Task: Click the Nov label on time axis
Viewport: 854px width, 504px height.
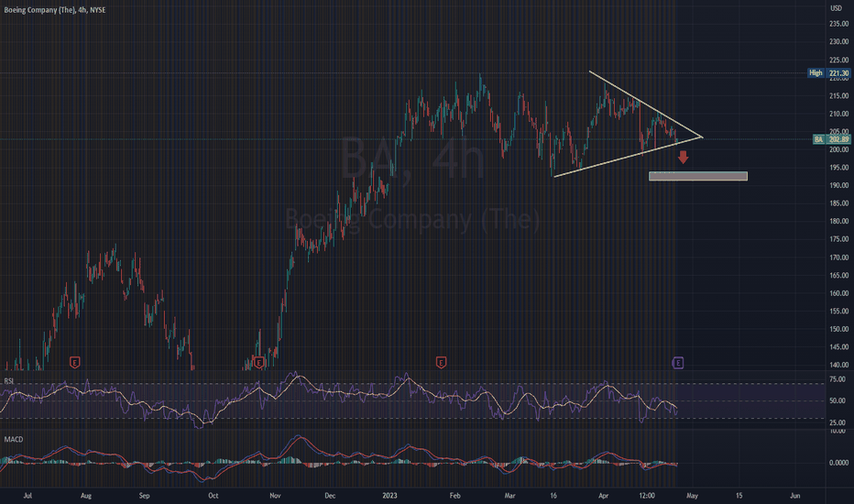Action: [x=275, y=496]
